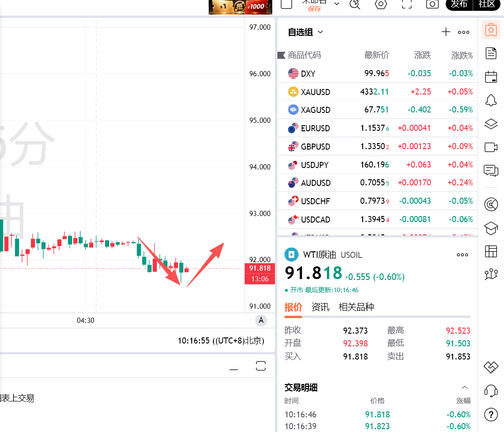Open the table grid icon in sidebar

[491, 251]
